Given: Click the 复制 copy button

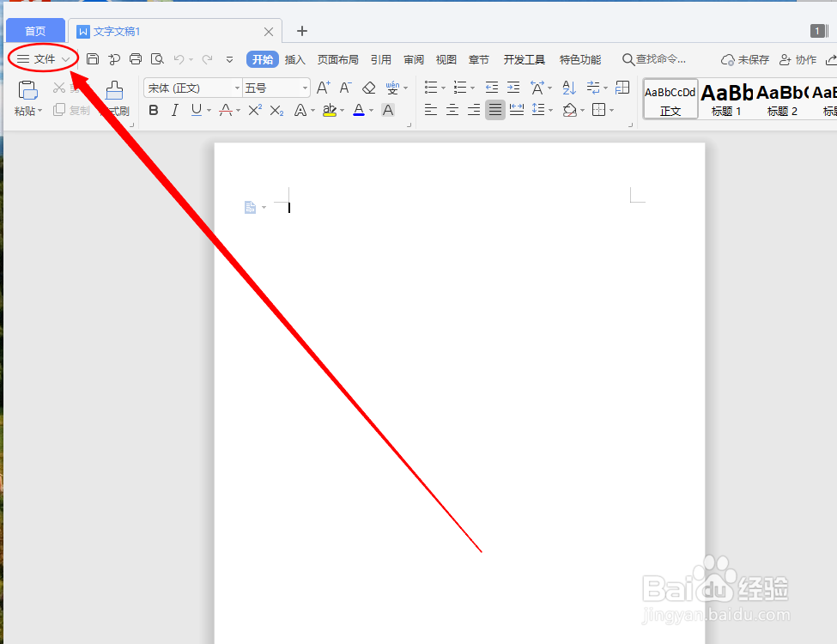Looking at the screenshot, I should point(71,110).
